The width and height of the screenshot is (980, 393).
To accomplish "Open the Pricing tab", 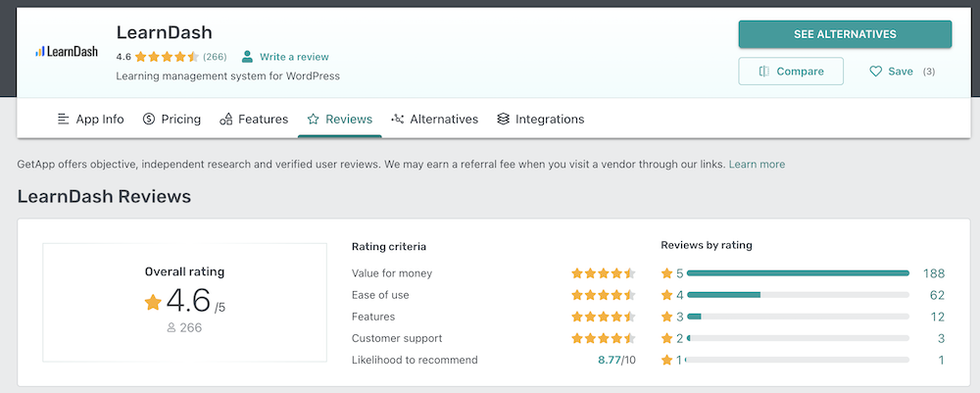I will pos(171,120).
